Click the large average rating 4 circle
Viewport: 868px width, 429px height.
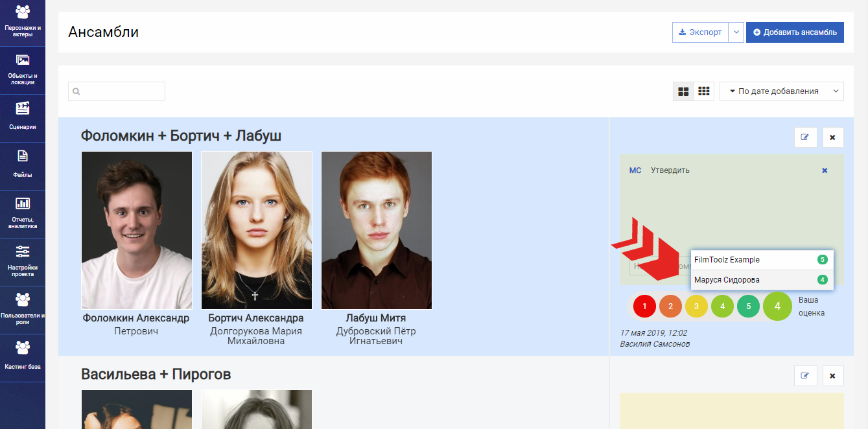(778, 306)
